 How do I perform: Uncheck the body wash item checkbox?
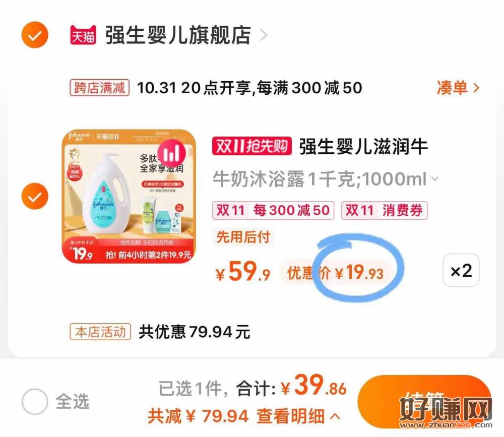pyautogui.click(x=35, y=196)
